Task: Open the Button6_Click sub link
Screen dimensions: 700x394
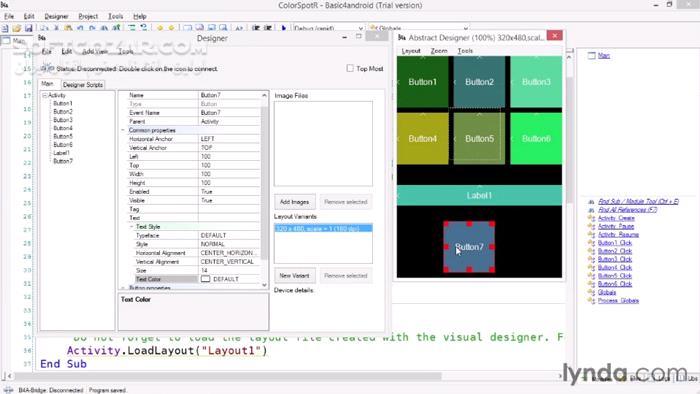Action: coord(615,284)
